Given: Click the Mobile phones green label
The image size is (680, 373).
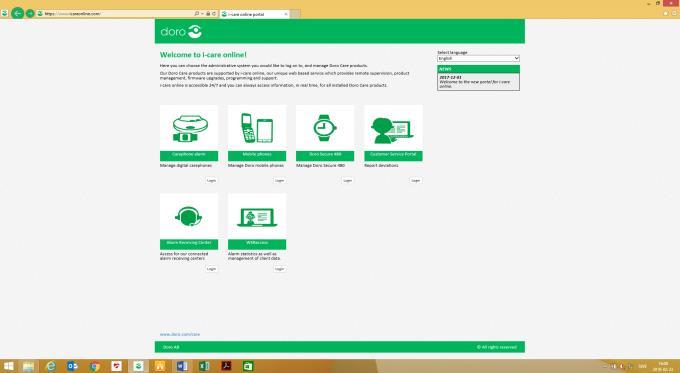Looking at the screenshot, I should pyautogui.click(x=257, y=156).
